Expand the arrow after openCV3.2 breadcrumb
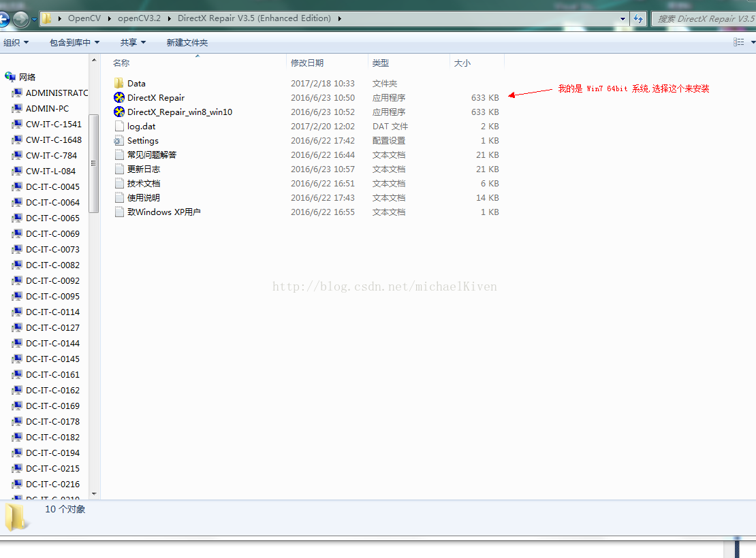Image resolution: width=756 pixels, height=558 pixels. tap(169, 18)
